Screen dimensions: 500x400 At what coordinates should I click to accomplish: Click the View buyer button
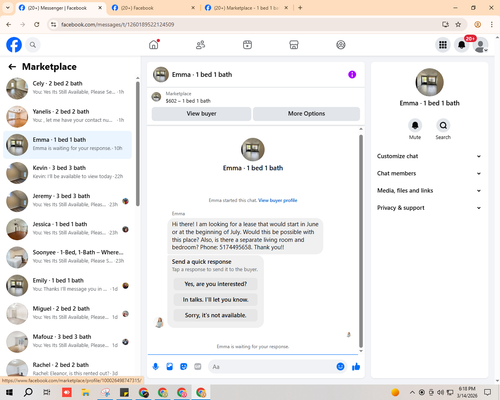(x=201, y=114)
